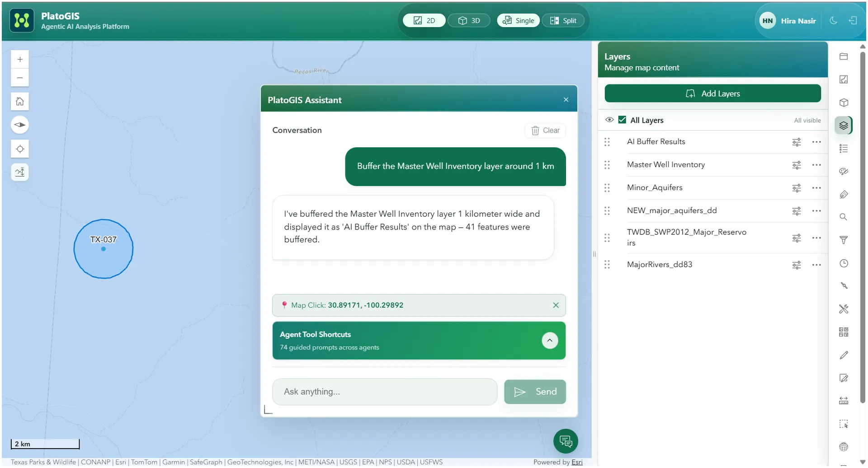
Task: Open the folder icon in the right sidebar
Action: [x=844, y=56]
